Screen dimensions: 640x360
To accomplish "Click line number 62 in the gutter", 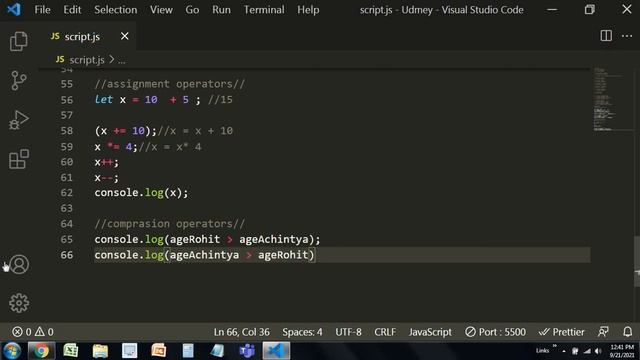I will (x=67, y=193).
